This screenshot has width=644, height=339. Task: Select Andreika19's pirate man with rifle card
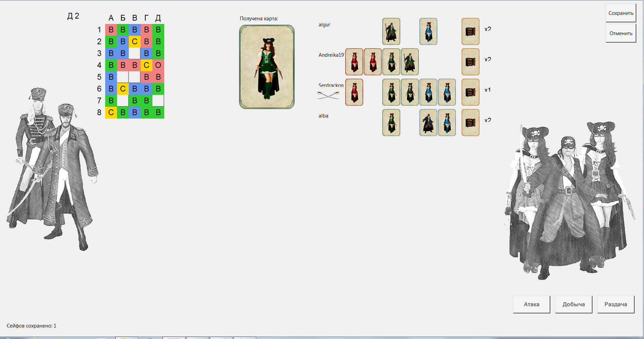[410, 62]
